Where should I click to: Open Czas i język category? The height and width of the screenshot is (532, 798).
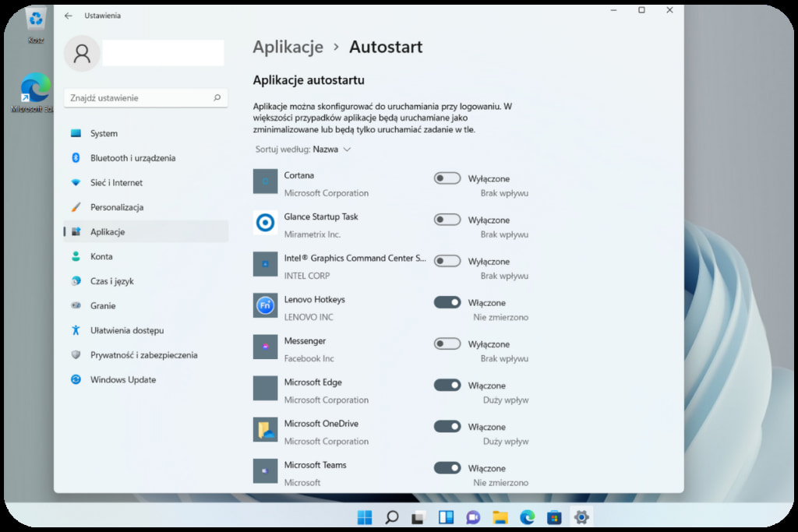[146, 280]
